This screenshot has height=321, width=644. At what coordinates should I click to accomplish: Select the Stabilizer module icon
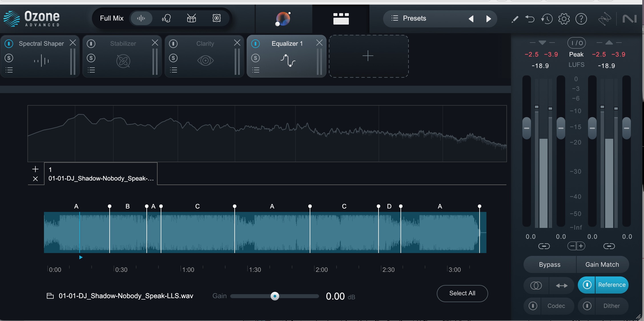tap(123, 61)
